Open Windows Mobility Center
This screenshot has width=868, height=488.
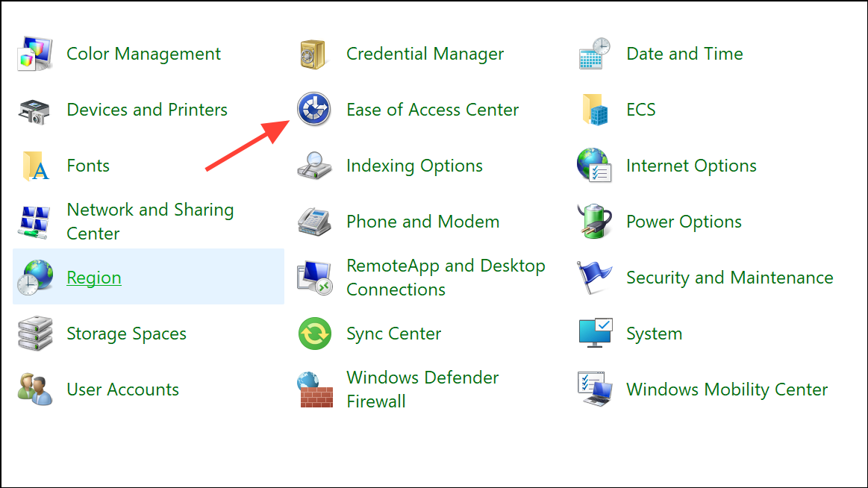726,389
